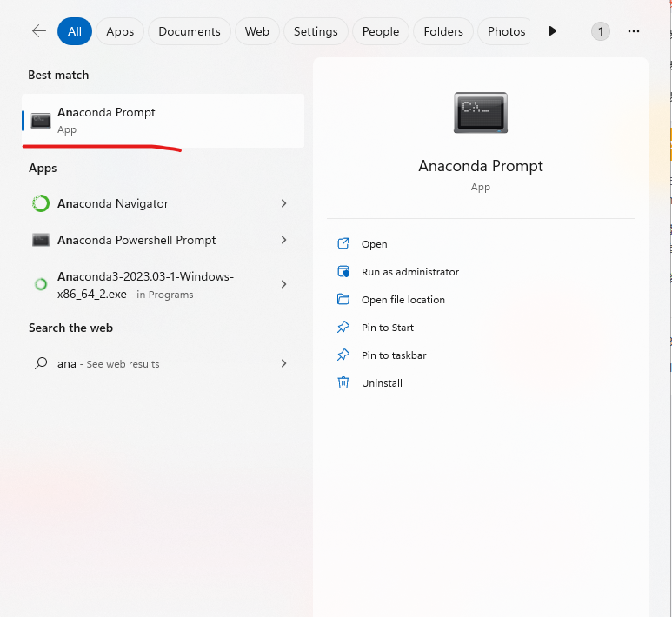Click the Pin to Start pin icon
The width and height of the screenshot is (672, 617).
click(x=343, y=328)
